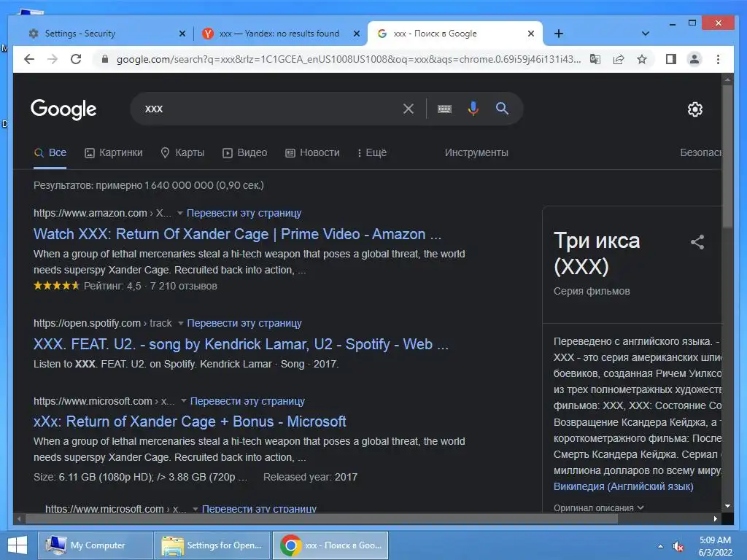The width and height of the screenshot is (747, 560).
Task: Click the open.spotify.com result URL
Action: [102, 323]
